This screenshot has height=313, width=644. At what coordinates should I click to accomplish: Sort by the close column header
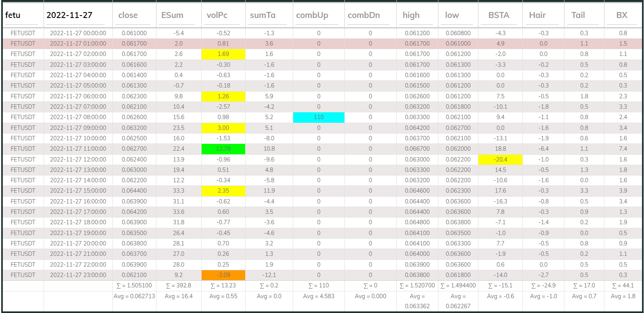(128, 15)
